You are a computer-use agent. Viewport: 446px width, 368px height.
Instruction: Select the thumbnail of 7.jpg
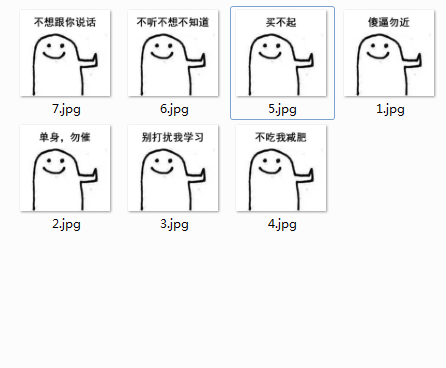tap(65, 53)
